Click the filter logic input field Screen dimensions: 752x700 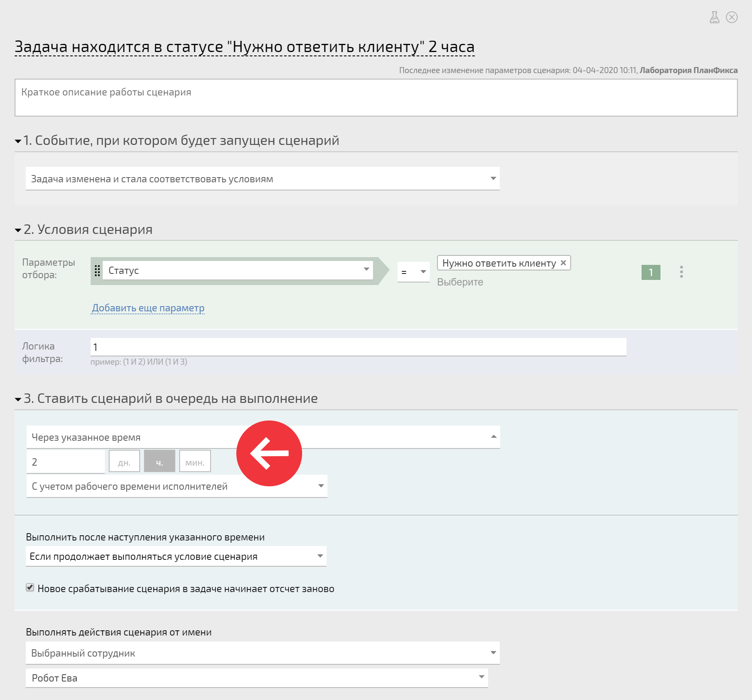[358, 347]
